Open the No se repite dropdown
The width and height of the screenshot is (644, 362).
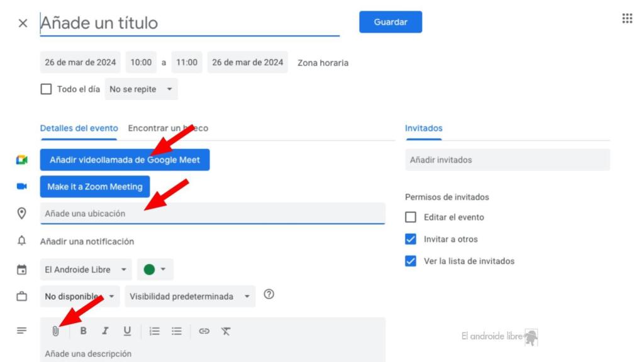141,89
